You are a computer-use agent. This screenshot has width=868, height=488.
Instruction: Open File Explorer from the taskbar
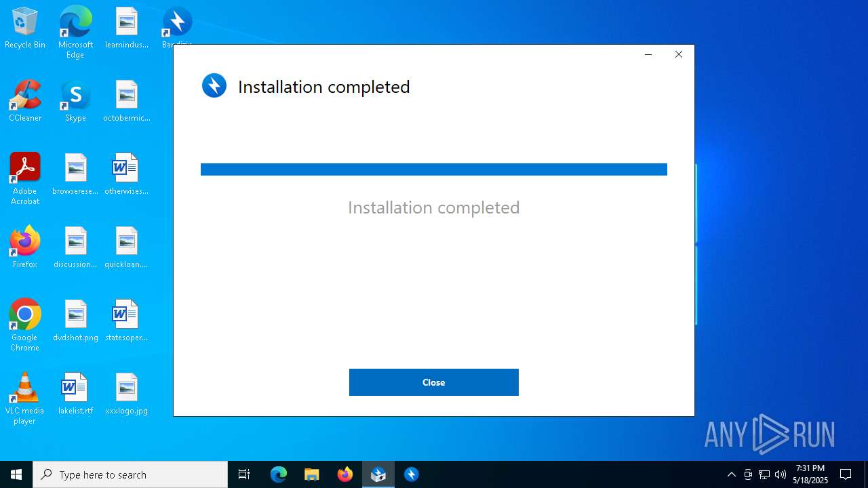click(x=311, y=474)
